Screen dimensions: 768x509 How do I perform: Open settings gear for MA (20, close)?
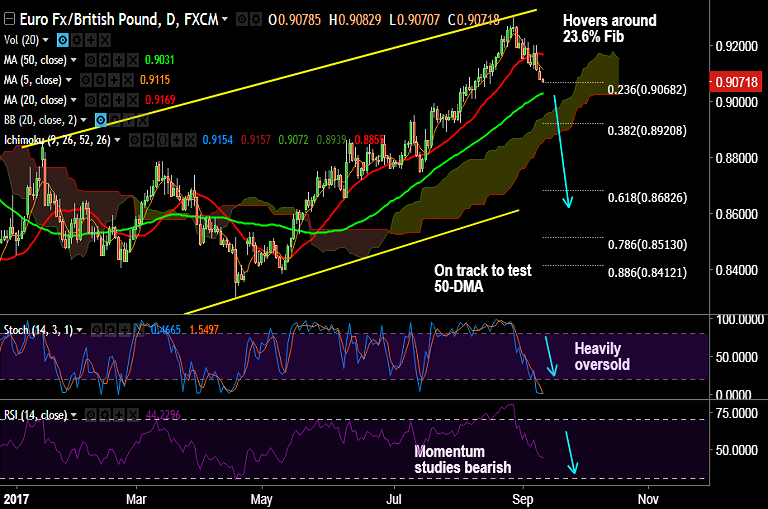(x=104, y=100)
